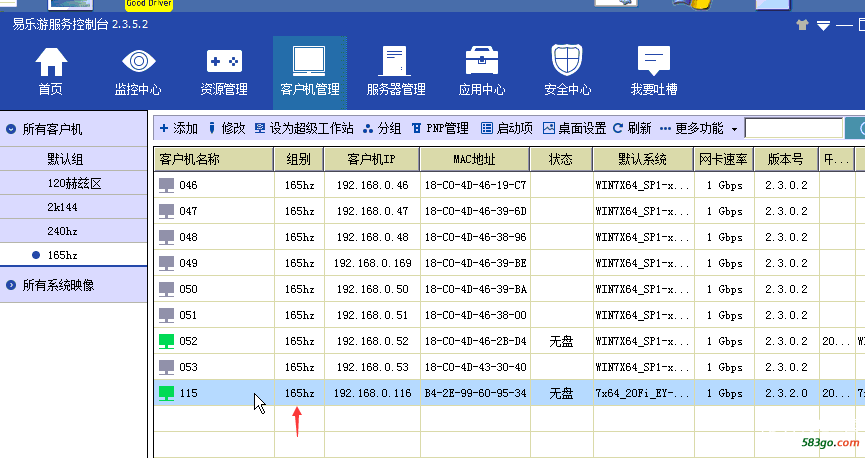This screenshot has width=865, height=458.
Task: Sort by 版本号 column header
Action: tap(786, 159)
